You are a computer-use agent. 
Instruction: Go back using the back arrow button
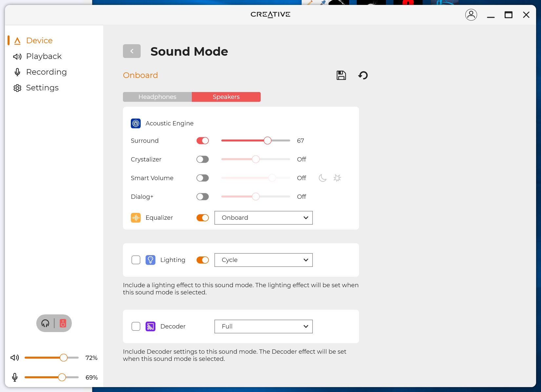click(132, 51)
